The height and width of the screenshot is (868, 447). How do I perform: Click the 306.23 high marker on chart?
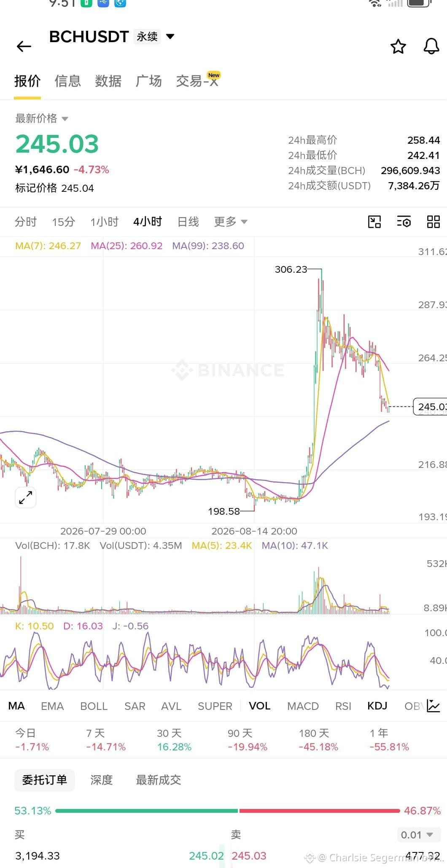(x=291, y=269)
